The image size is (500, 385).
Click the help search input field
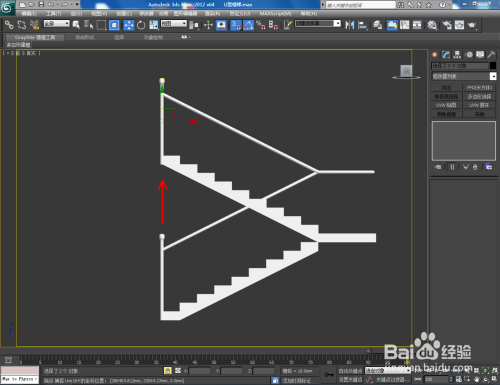coord(361,5)
